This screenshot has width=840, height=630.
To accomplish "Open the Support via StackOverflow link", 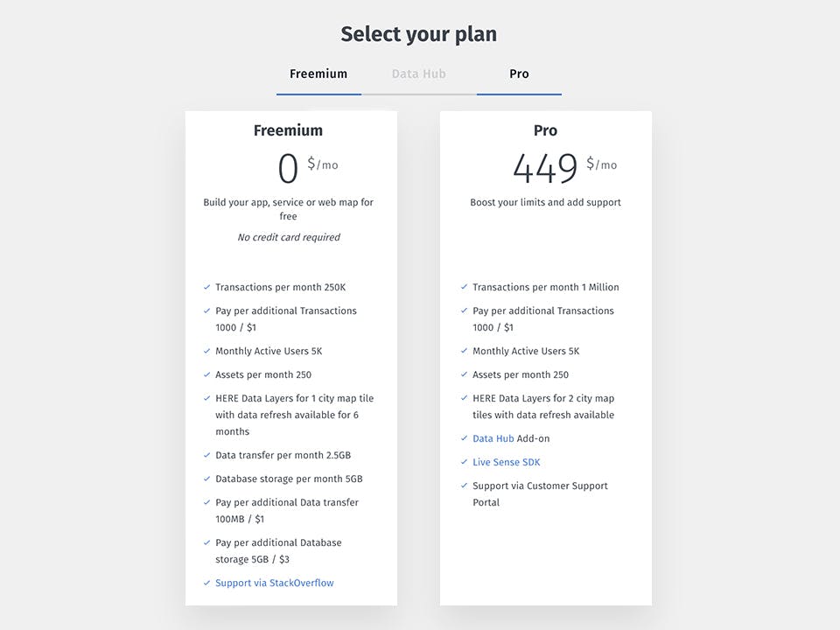I will click(274, 583).
